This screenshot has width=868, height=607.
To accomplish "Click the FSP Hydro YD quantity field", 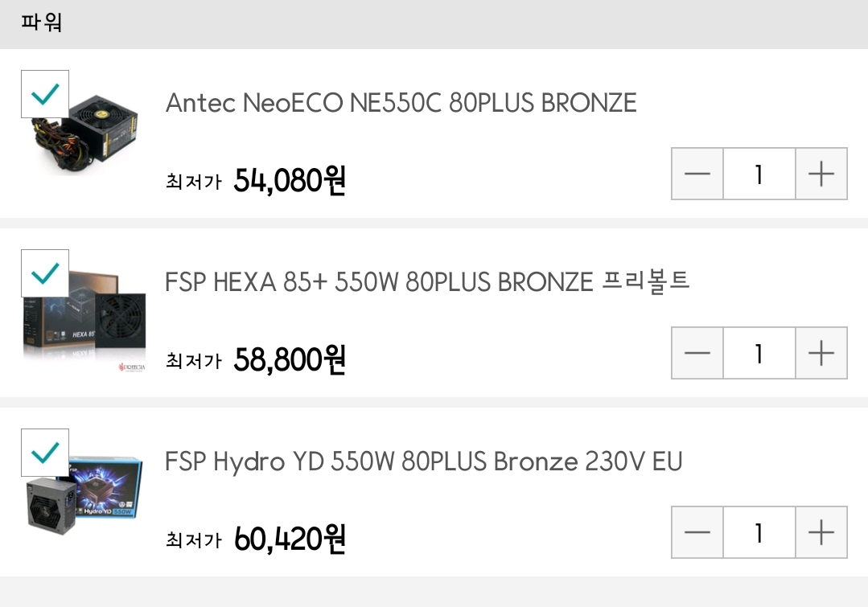I will (x=759, y=532).
